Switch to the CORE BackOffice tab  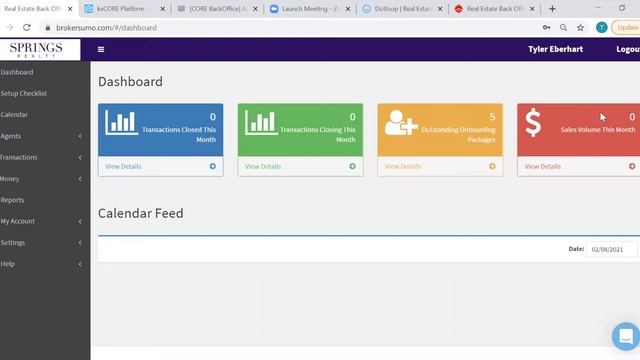tap(218, 9)
